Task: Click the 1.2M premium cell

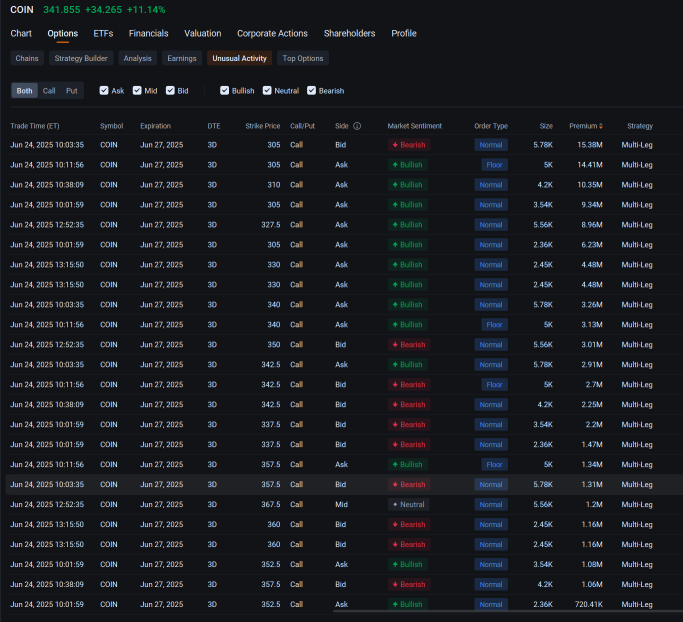Action: coord(594,504)
